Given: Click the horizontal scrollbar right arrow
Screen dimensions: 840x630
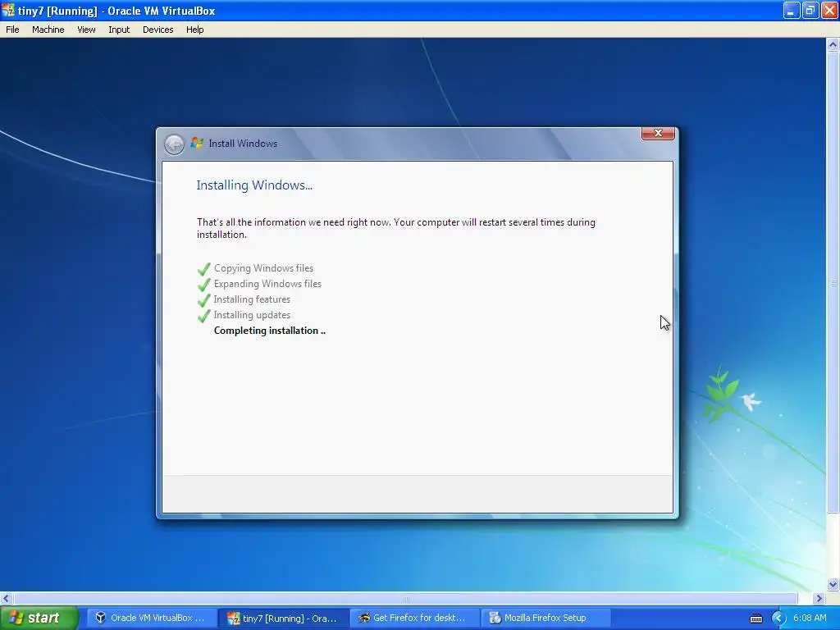Looking at the screenshot, I should [x=819, y=598].
